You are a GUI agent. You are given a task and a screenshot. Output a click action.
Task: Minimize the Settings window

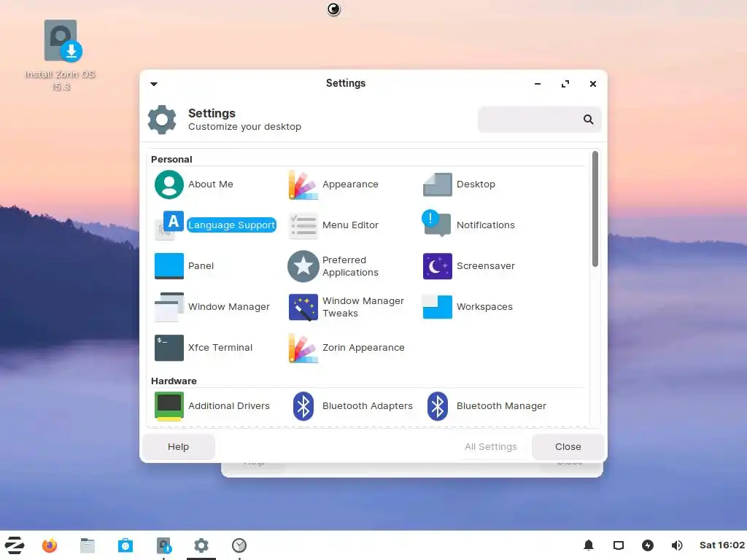[538, 84]
